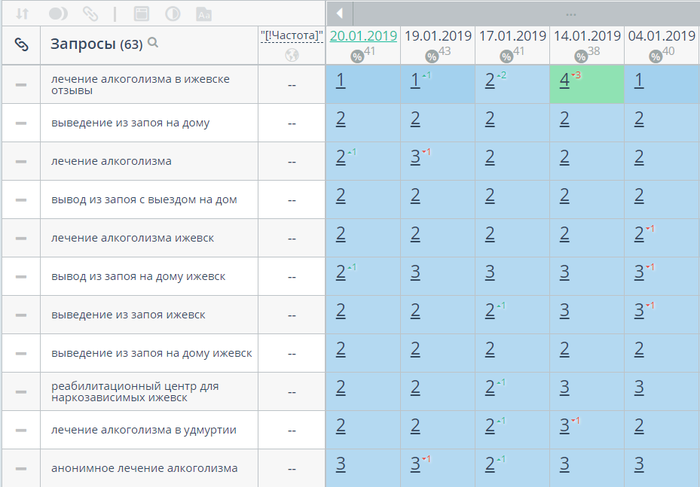Open position 4 in the green 14.01.2019 cell
700x487 pixels.
pyautogui.click(x=565, y=83)
